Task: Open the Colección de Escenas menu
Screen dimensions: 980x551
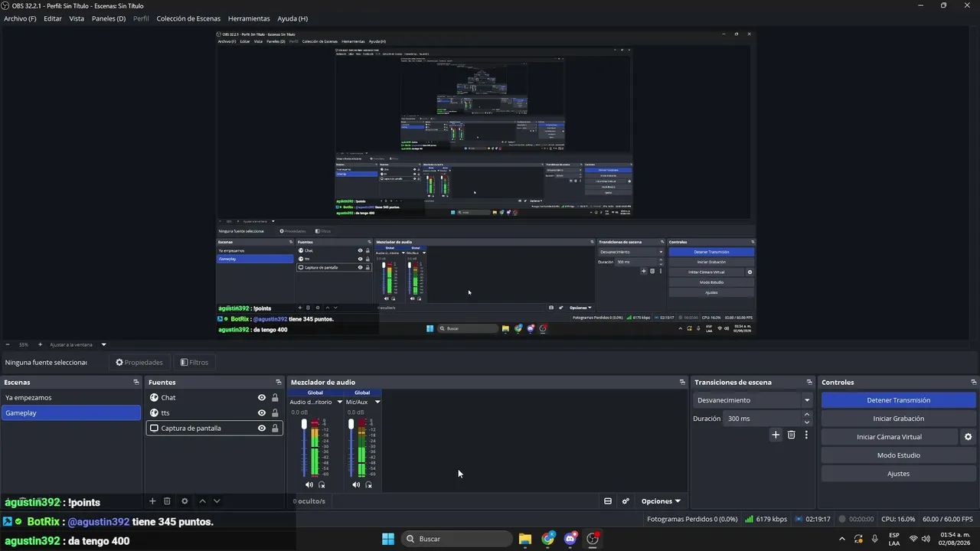Action: (188, 18)
